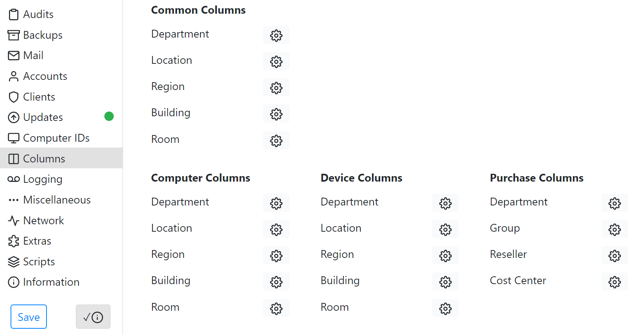
Task: Click the green update indicator dot
Action: (109, 116)
